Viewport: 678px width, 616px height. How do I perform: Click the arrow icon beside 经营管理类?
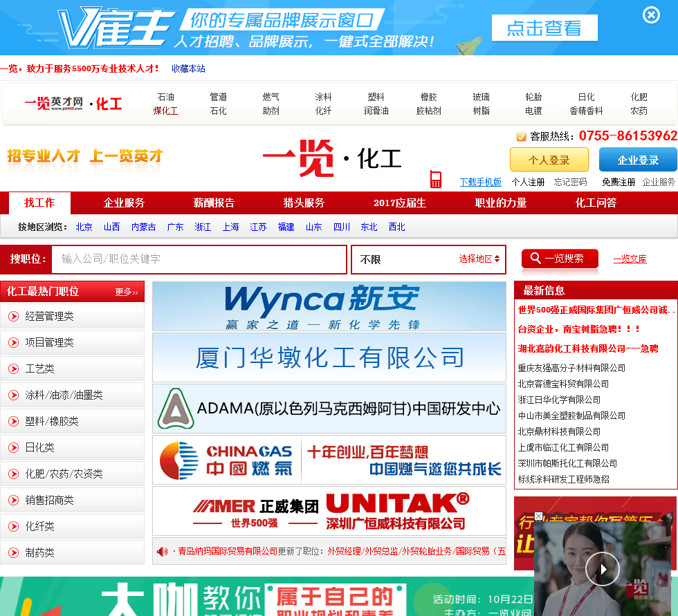[14, 316]
